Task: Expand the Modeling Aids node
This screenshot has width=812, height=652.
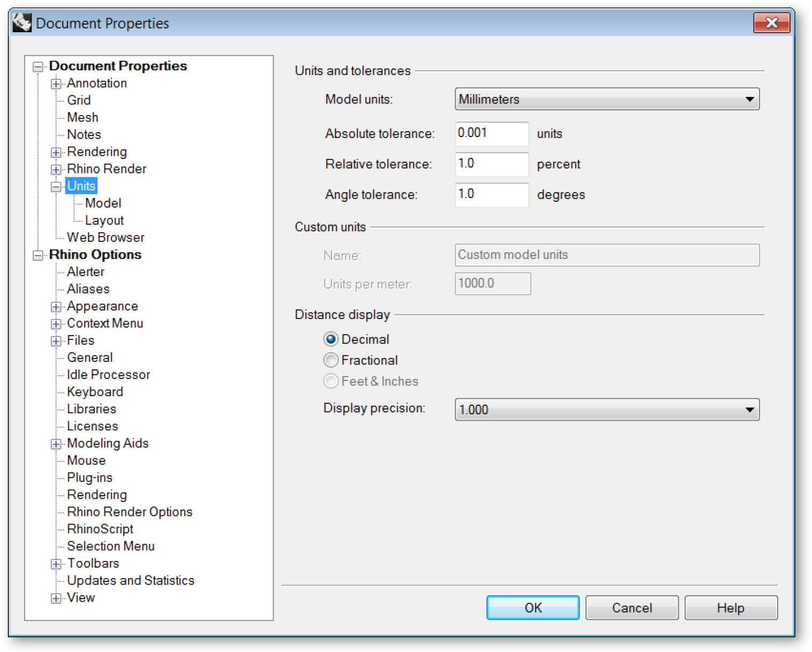Action: 56,444
